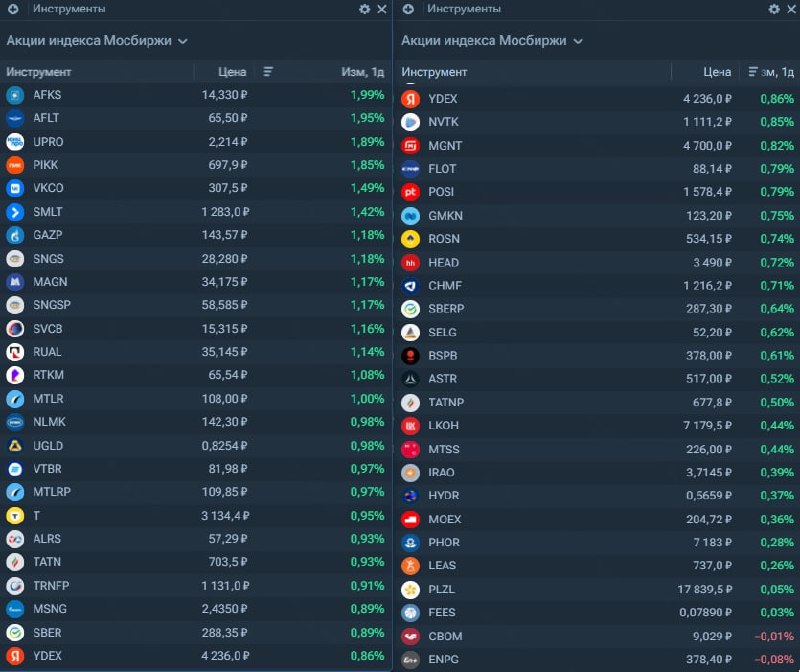Click the AFKS stock logo icon
800x672 pixels.
tap(15, 95)
